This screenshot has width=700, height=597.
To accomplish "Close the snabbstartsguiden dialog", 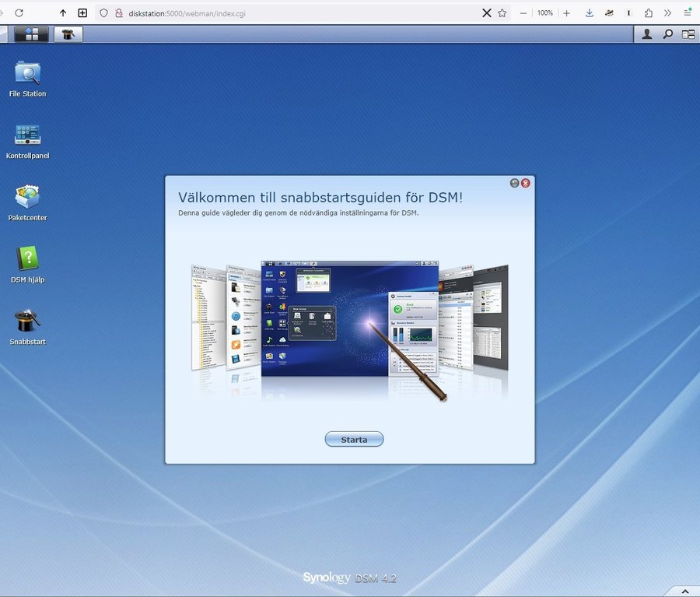I will pyautogui.click(x=526, y=183).
